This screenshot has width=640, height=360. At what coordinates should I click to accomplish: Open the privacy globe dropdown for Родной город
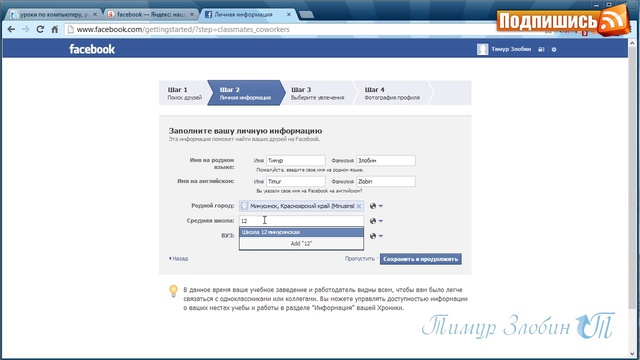click(376, 206)
